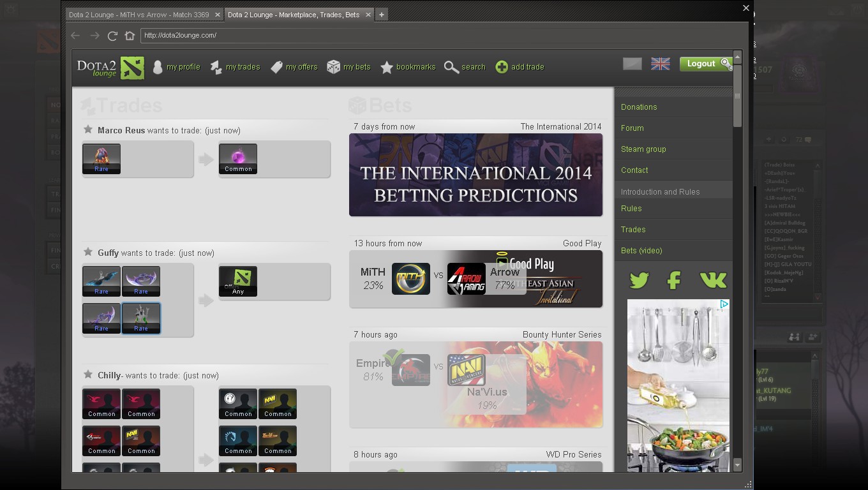
Task: Click the vertical scrollbar thumb
Action: coord(737,96)
